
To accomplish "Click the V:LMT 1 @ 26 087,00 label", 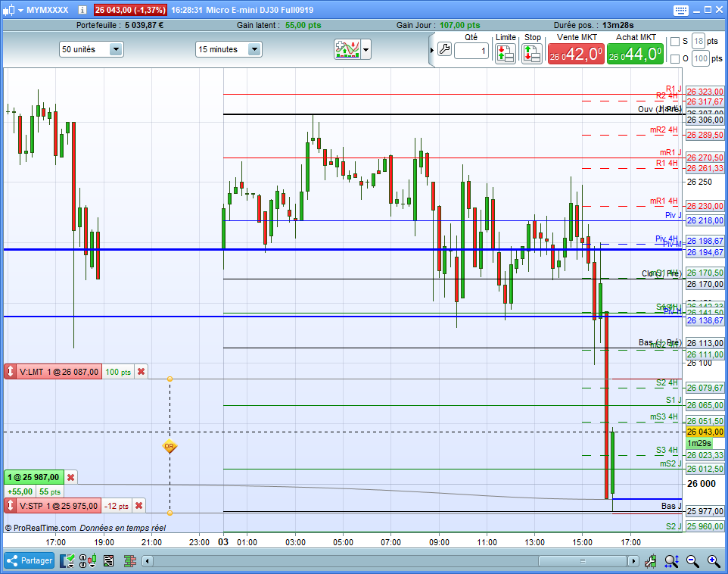I will tap(59, 372).
